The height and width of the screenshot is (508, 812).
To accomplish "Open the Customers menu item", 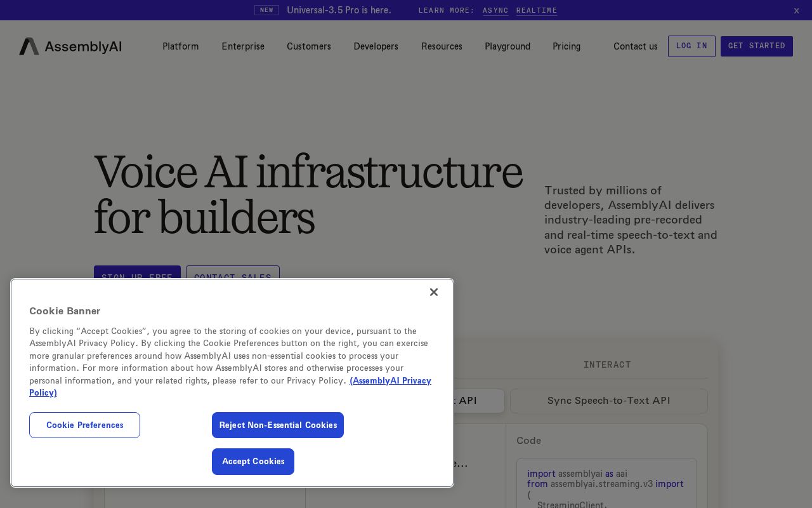I will [x=309, y=46].
